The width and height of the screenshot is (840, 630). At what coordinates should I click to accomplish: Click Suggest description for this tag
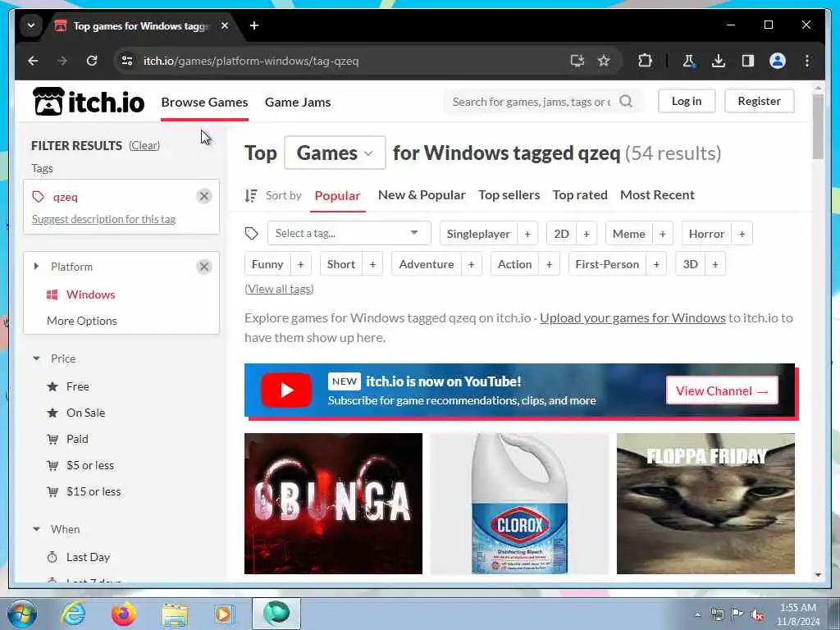pos(103,219)
